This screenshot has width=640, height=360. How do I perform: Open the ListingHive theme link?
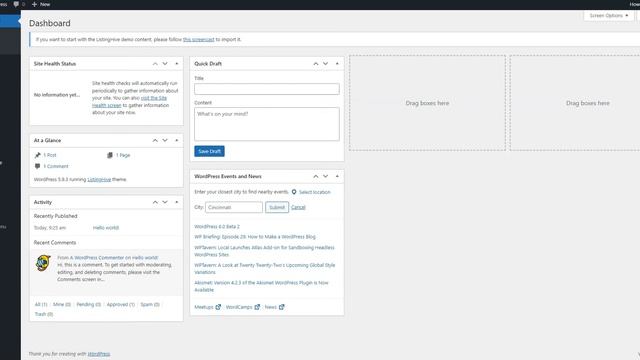tap(99, 179)
